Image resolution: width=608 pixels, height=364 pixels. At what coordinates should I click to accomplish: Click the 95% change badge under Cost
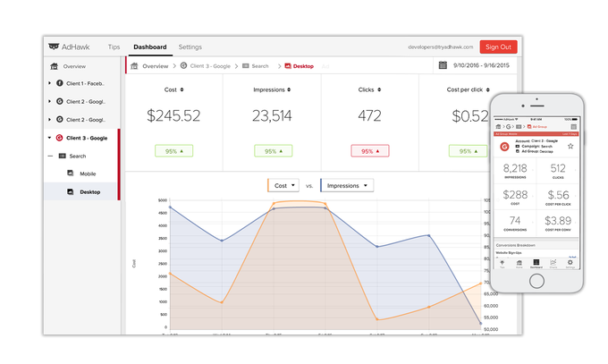pos(174,151)
